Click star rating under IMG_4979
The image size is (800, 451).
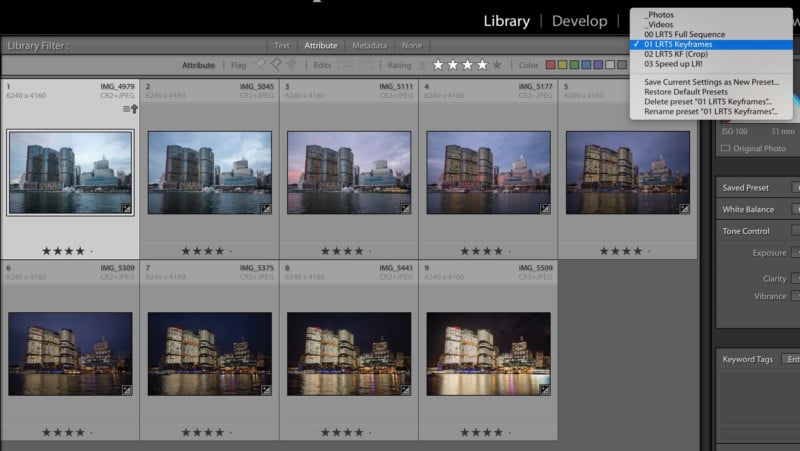pyautogui.click(x=63, y=251)
